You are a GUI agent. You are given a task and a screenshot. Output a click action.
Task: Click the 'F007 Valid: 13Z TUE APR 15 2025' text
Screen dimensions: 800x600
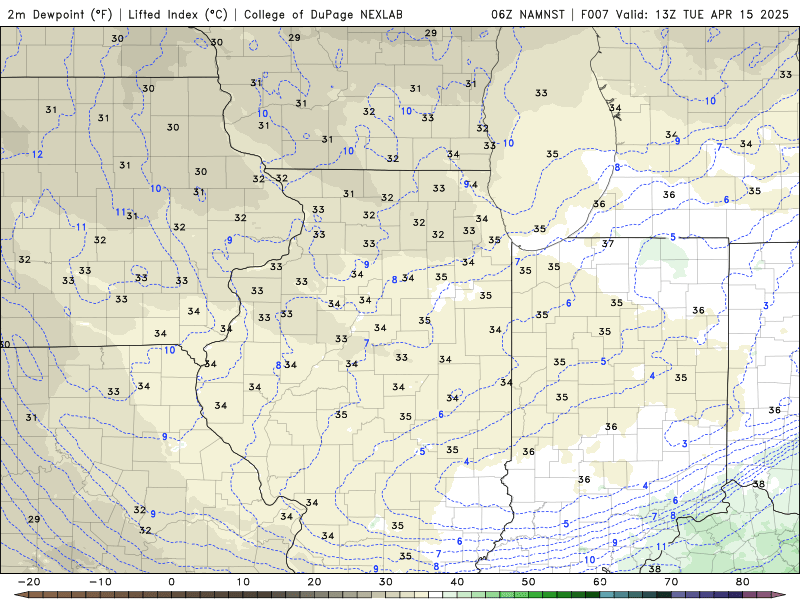(x=685, y=14)
